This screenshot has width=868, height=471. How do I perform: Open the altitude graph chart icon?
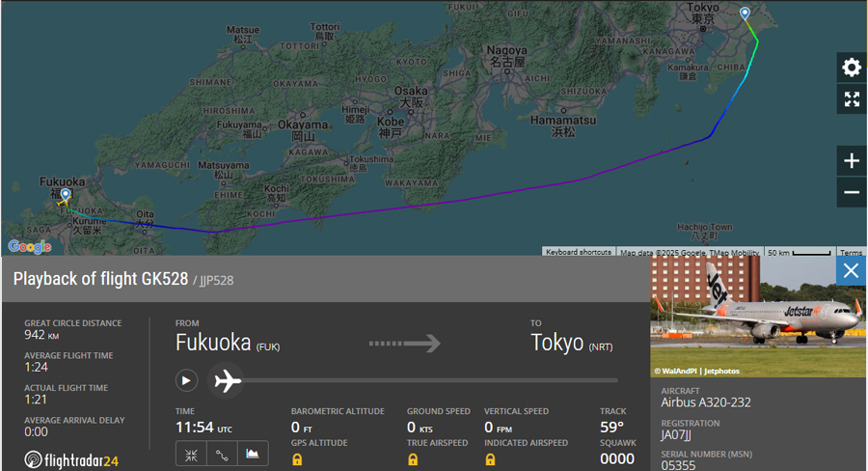pyautogui.click(x=253, y=455)
